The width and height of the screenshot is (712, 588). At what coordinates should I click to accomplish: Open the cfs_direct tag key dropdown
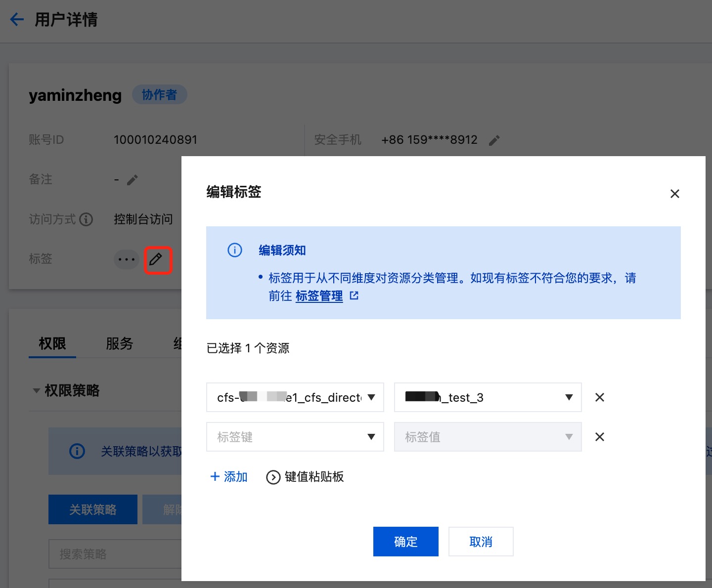(x=295, y=397)
